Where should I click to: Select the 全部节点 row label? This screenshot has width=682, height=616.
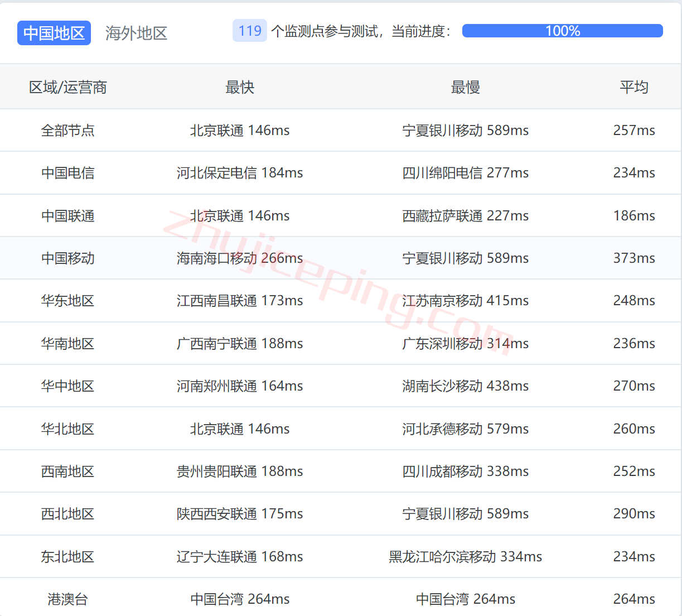pyautogui.click(x=68, y=130)
